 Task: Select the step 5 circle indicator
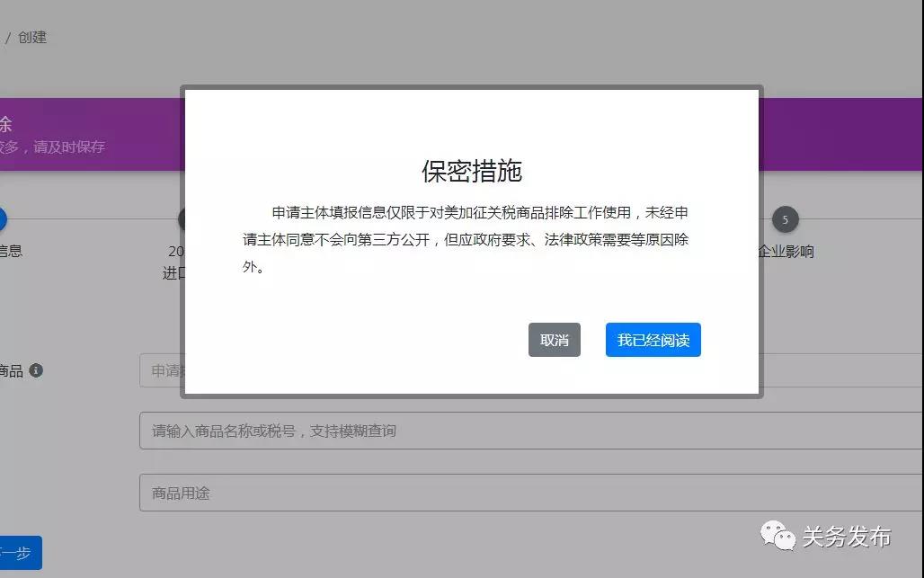785,219
